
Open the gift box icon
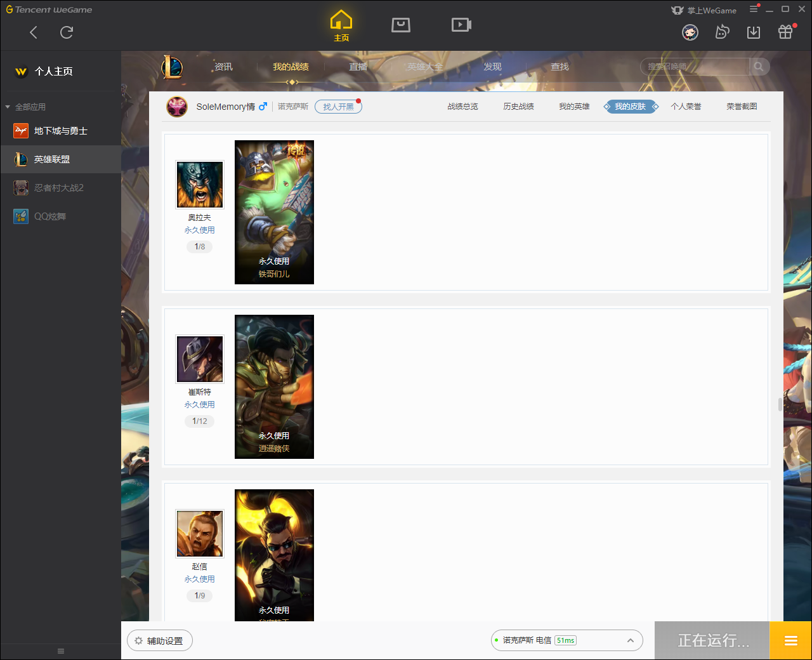(785, 32)
